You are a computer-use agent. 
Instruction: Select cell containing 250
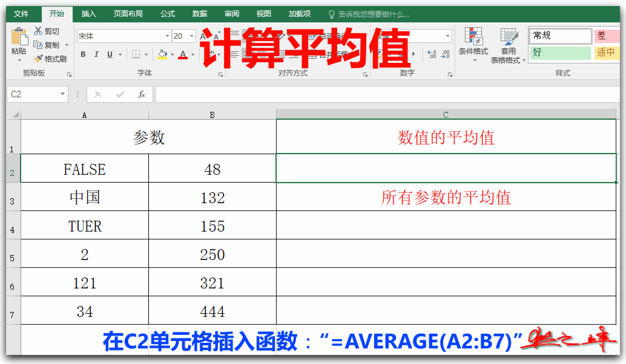(213, 253)
